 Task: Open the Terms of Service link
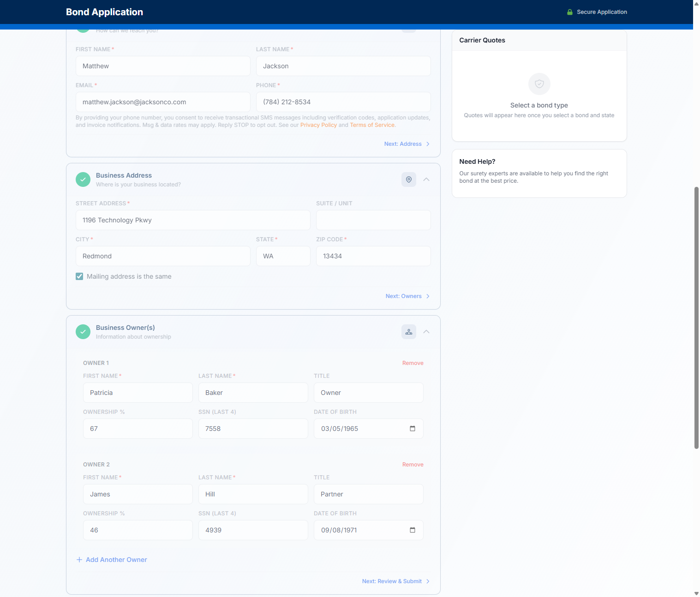pos(372,125)
